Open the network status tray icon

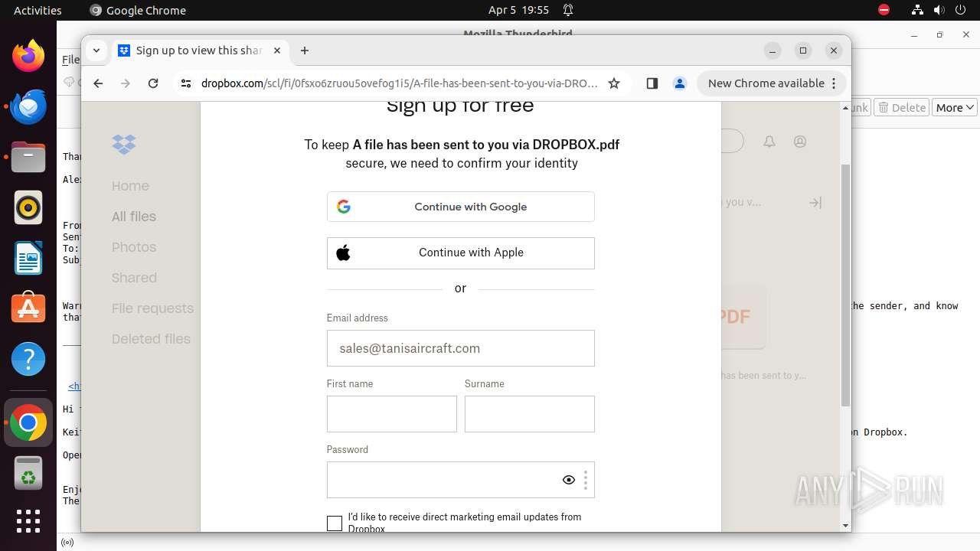[x=917, y=10]
